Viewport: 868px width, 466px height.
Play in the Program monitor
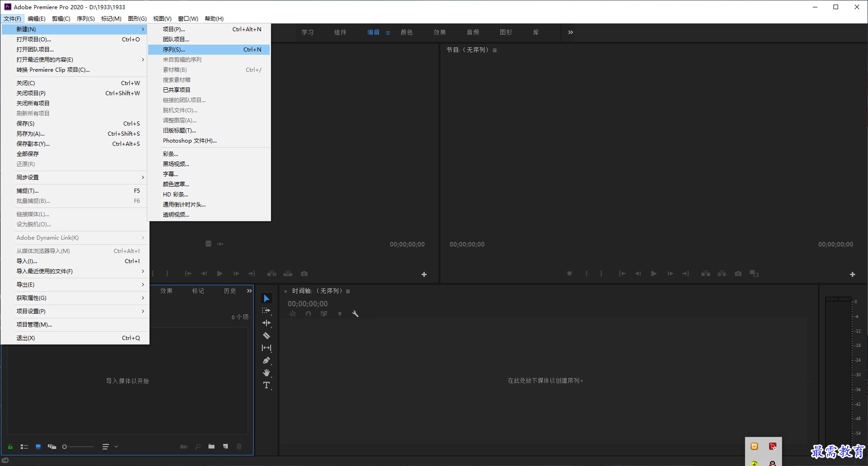click(x=654, y=274)
